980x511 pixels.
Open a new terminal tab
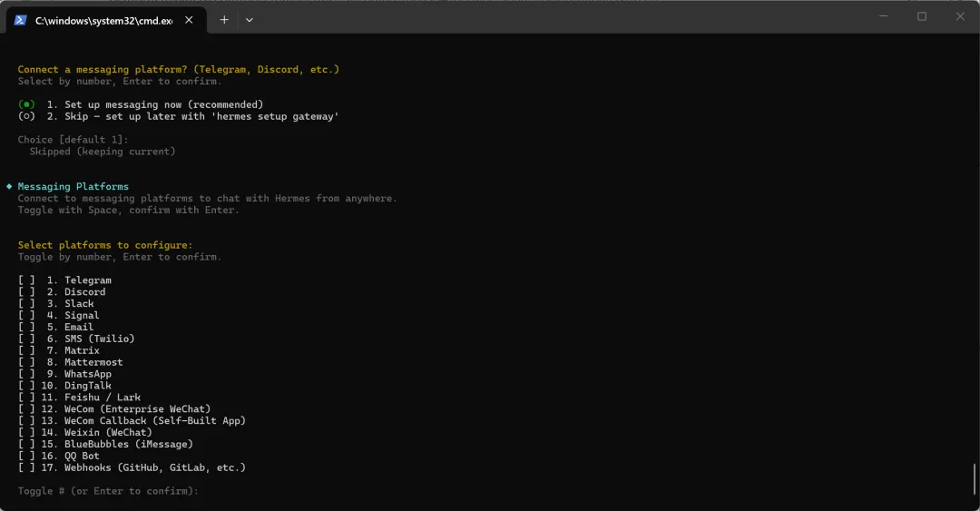(x=224, y=19)
